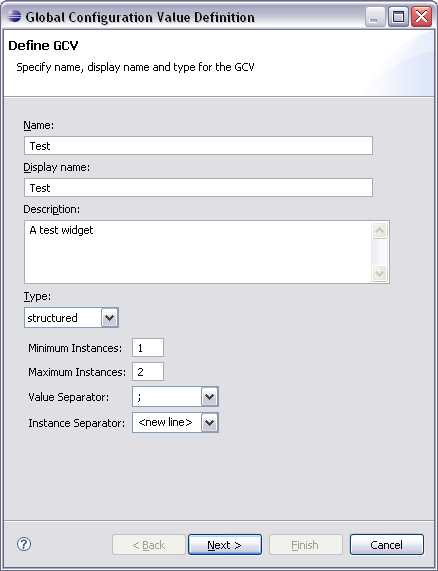The image size is (438, 571).
Task: Cancel the GCV definition dialog
Action: pyautogui.click(x=387, y=544)
